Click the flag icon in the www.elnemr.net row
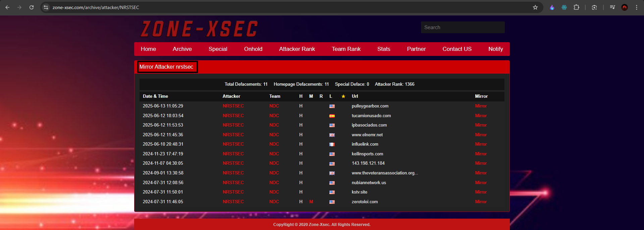This screenshot has height=230, width=644. pyautogui.click(x=332, y=135)
